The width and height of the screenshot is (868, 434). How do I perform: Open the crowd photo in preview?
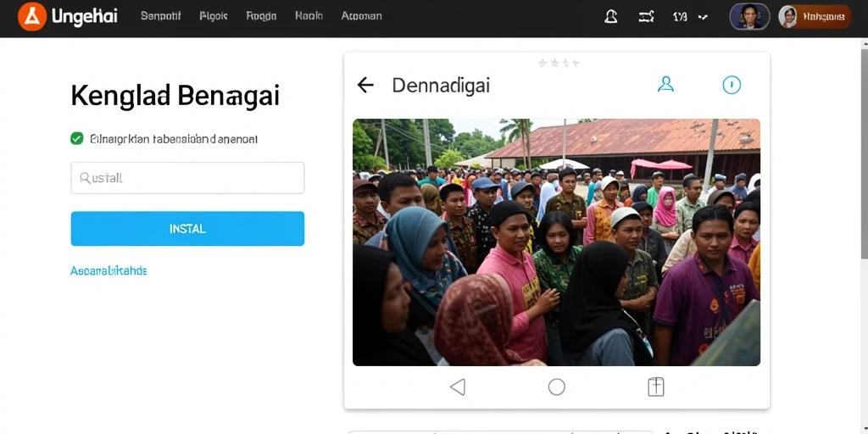point(556,242)
